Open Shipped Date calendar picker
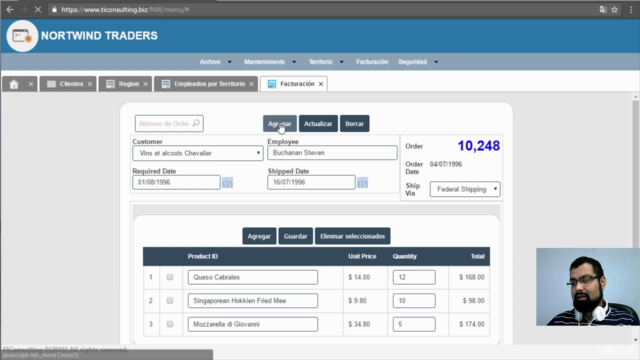 click(362, 182)
